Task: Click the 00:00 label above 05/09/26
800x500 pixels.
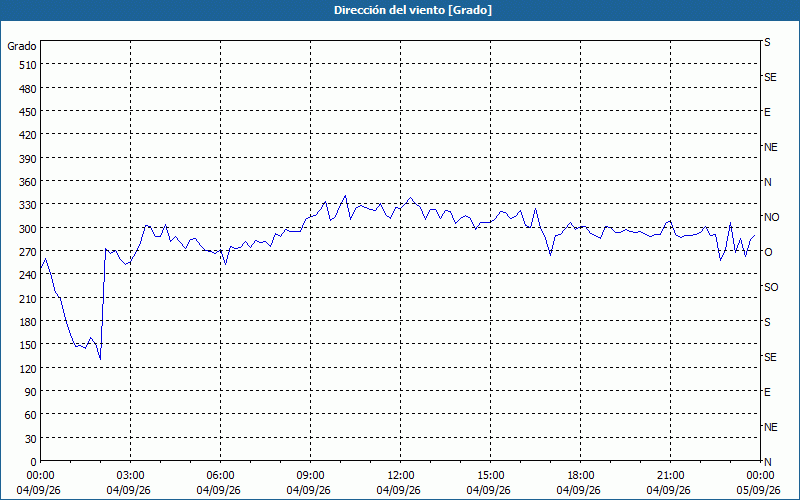Action: point(760,476)
